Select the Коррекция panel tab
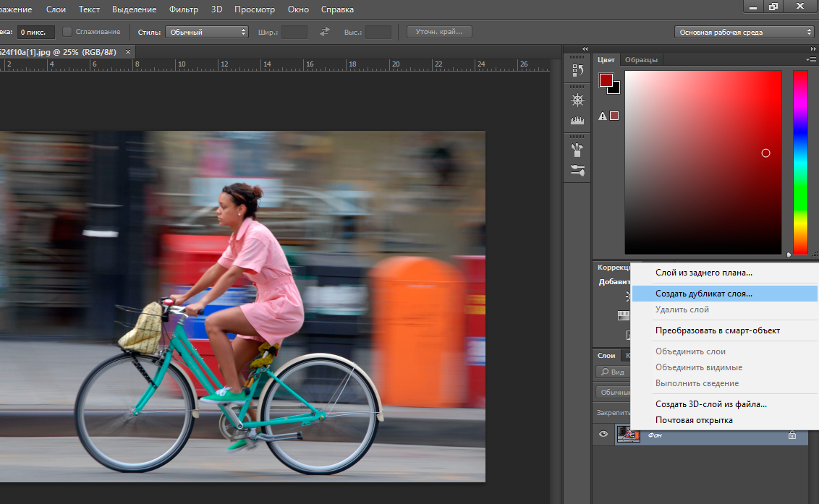The height and width of the screenshot is (504, 819). coord(614,268)
